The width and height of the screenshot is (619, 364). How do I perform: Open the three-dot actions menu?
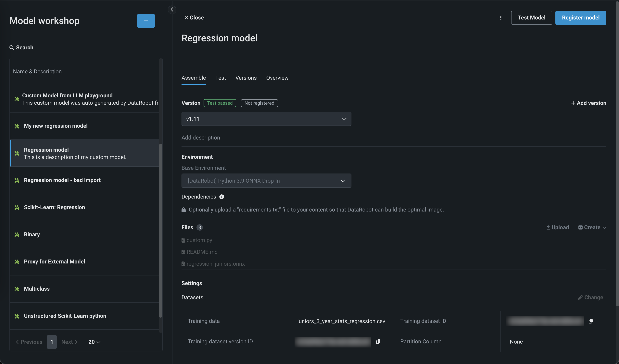click(501, 18)
